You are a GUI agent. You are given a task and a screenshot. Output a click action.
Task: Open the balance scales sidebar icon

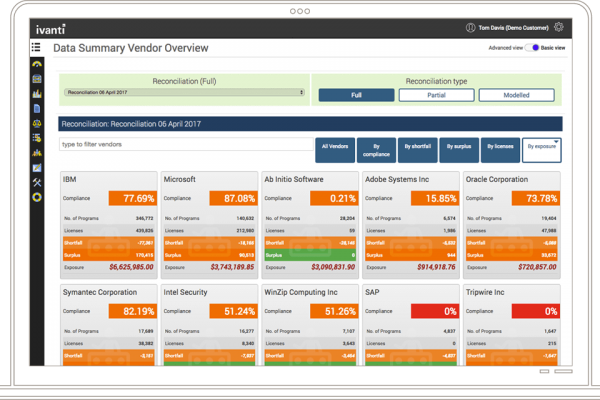pos(37,123)
